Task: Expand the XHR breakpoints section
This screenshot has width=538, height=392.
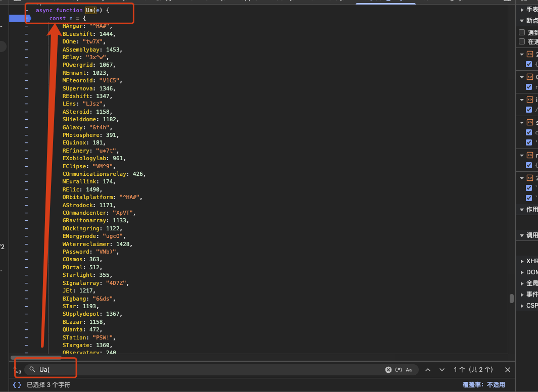Action: click(x=522, y=261)
